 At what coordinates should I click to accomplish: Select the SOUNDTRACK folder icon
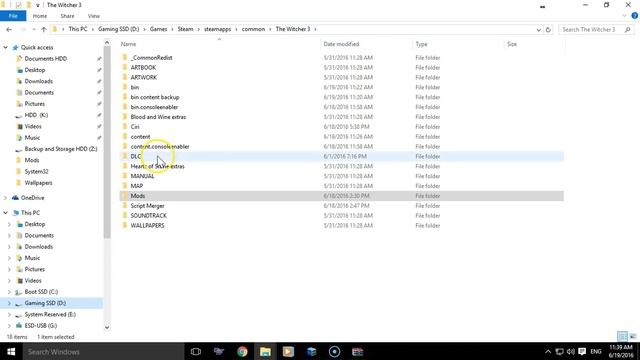[x=125, y=216]
